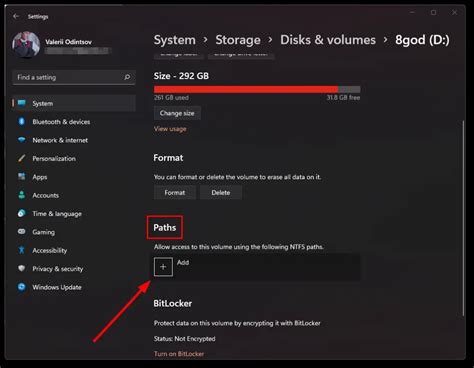Open the user profile avatar
The height and width of the screenshot is (368, 474).
point(26,45)
